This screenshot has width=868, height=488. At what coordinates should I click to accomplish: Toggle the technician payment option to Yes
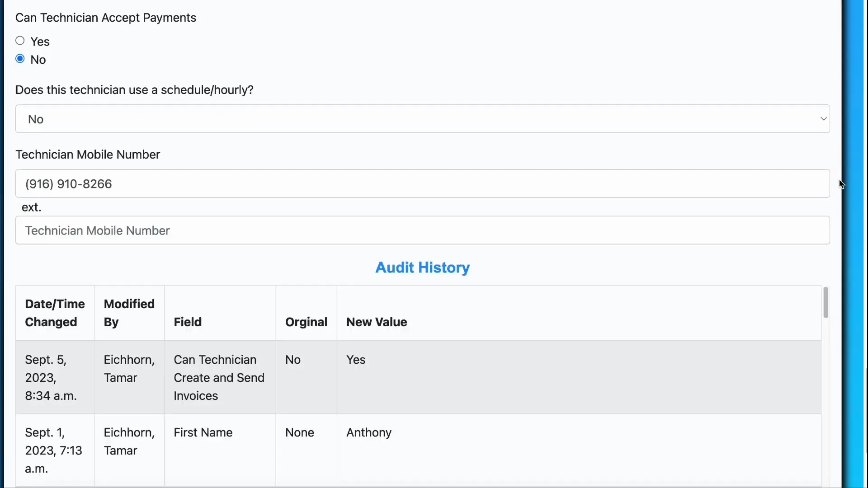coord(20,41)
